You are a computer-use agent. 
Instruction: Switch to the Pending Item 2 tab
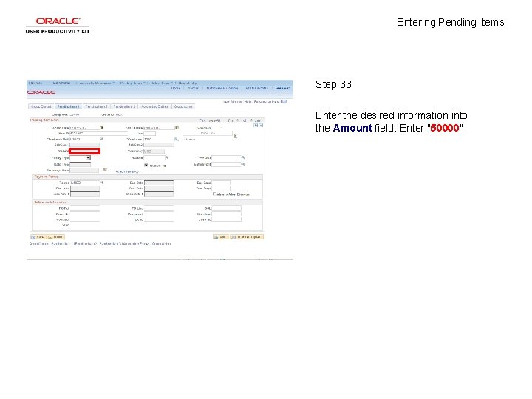96,106
